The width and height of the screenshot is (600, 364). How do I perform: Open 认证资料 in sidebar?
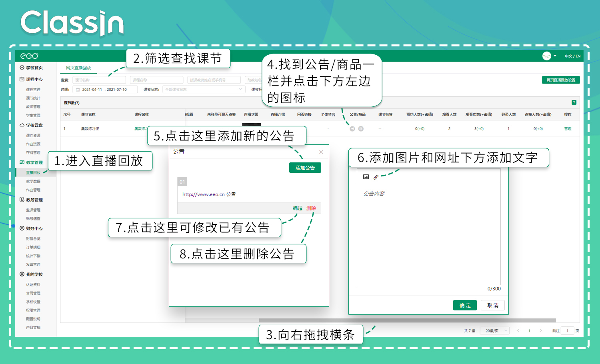(x=33, y=285)
